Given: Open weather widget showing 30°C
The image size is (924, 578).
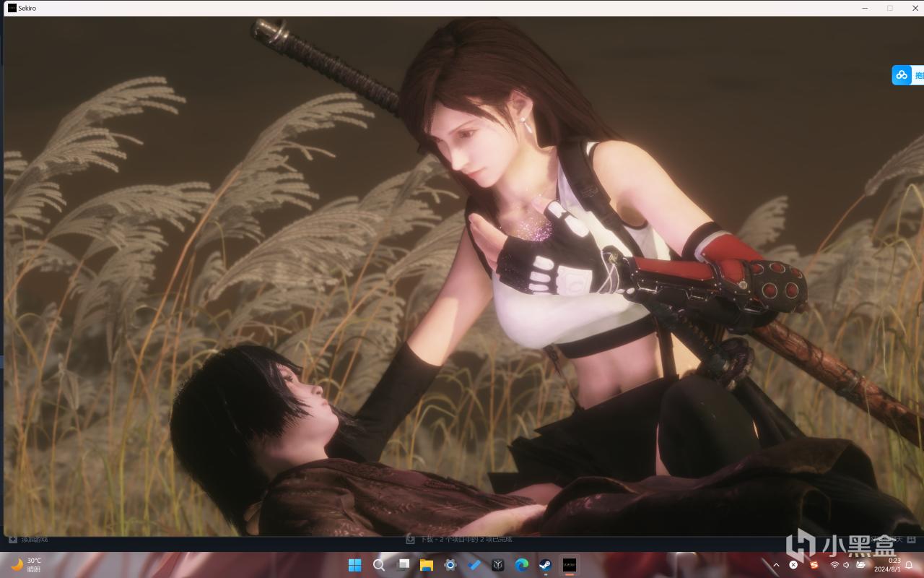Looking at the screenshot, I should [x=27, y=565].
